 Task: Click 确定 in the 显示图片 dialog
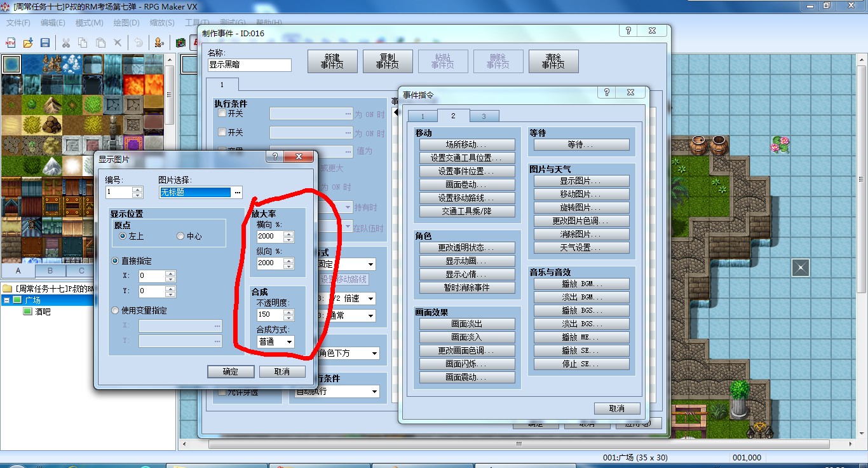pyautogui.click(x=231, y=371)
